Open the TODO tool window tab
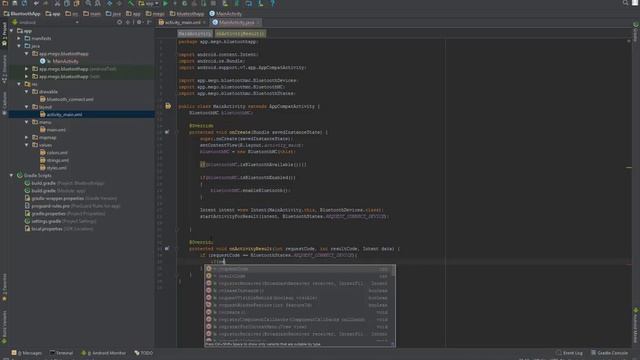The height and width of the screenshot is (360, 640). point(143,353)
